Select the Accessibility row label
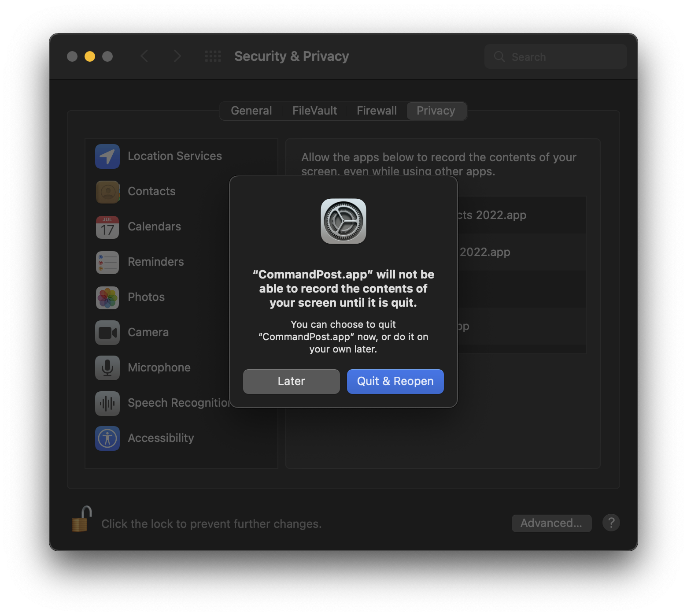 click(161, 438)
